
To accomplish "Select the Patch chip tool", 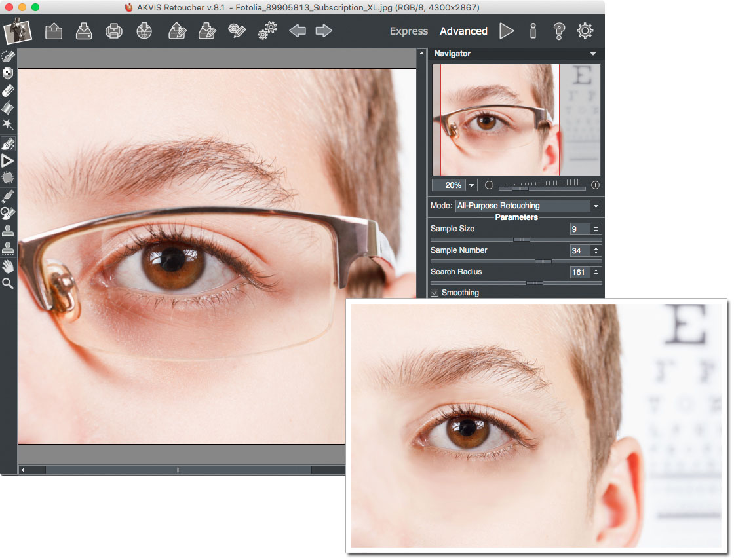I will coord(8,177).
